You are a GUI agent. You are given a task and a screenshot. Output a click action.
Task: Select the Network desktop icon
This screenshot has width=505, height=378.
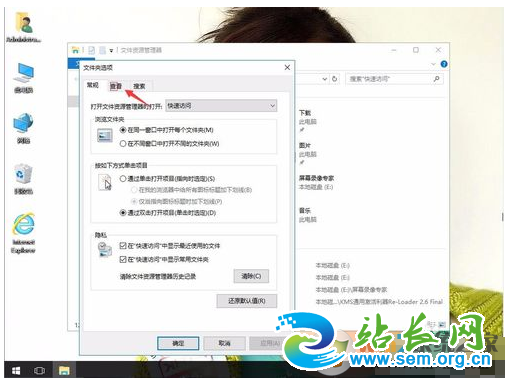23,128
